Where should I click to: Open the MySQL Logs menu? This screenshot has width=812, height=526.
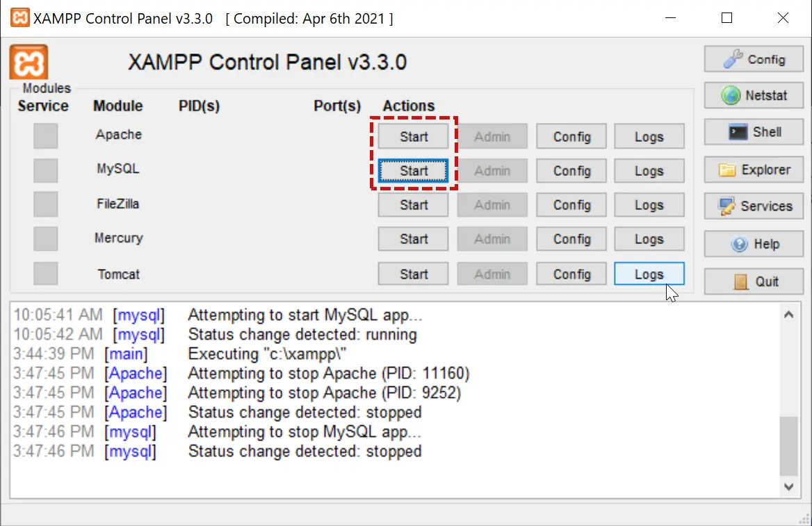click(x=649, y=171)
